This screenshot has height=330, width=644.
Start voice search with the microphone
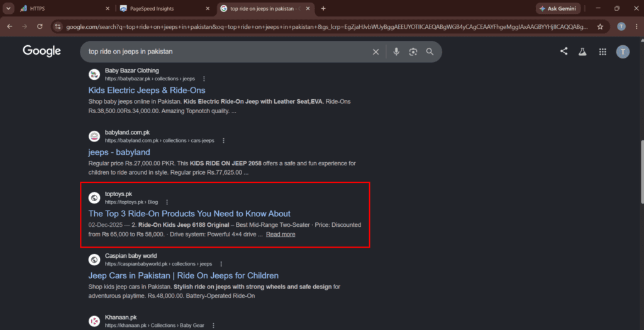click(396, 52)
